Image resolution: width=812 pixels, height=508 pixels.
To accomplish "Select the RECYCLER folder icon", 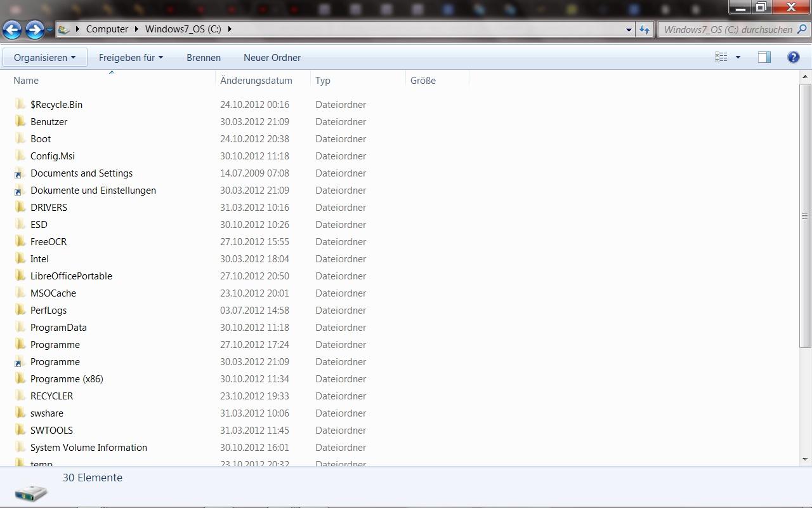I will point(20,396).
